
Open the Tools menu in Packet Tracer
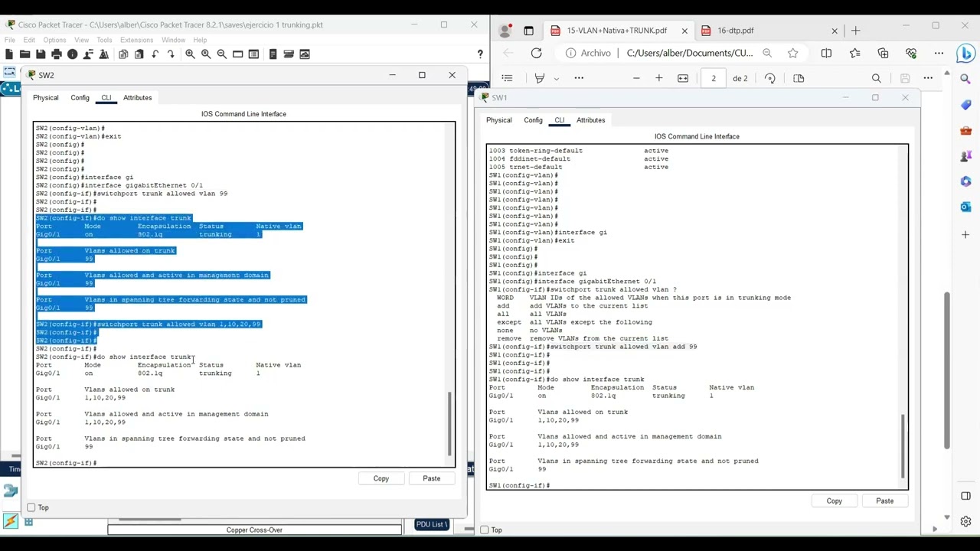[x=104, y=40]
